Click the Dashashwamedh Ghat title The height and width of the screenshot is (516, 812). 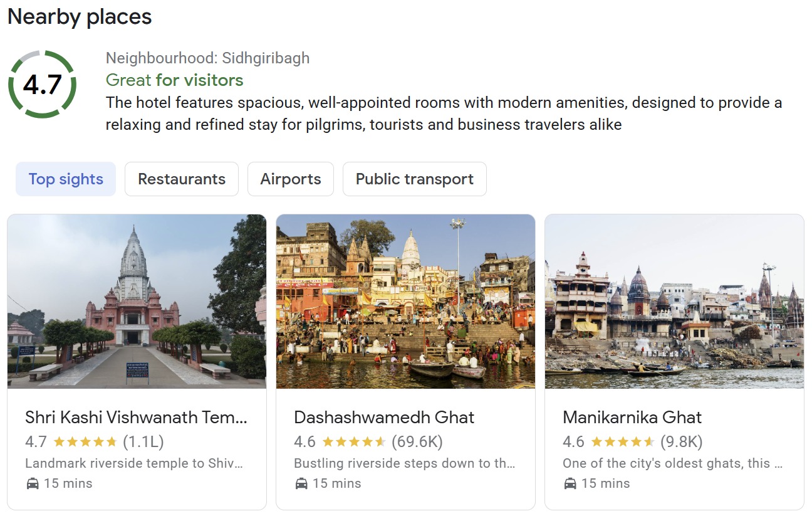[384, 418]
